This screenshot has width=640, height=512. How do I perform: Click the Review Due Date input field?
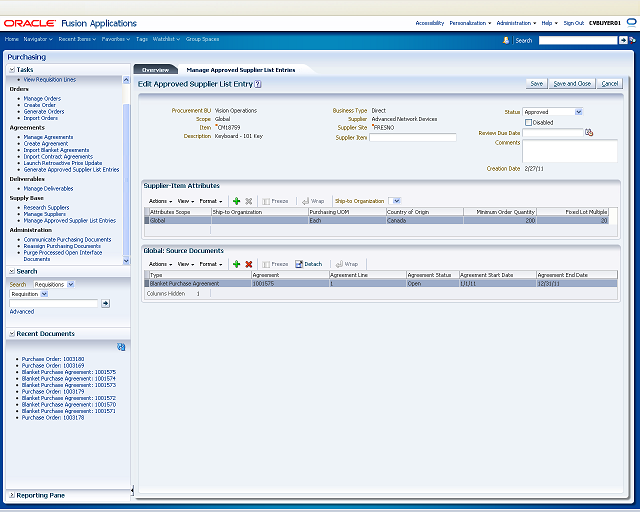click(x=553, y=133)
